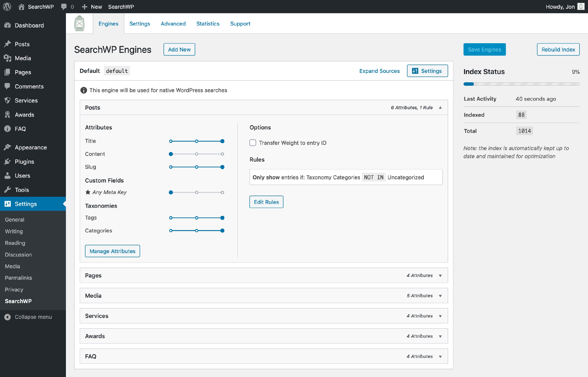Open the Statistics tab
The image size is (588, 377).
pos(208,23)
